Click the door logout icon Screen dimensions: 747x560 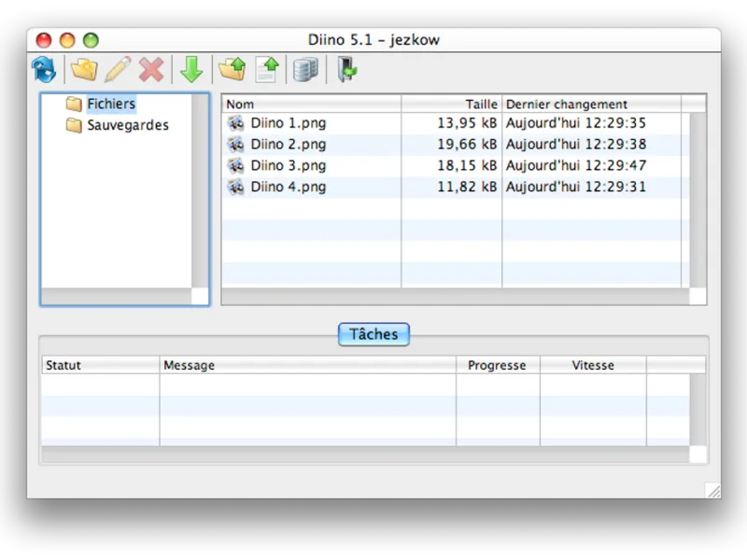[346, 69]
